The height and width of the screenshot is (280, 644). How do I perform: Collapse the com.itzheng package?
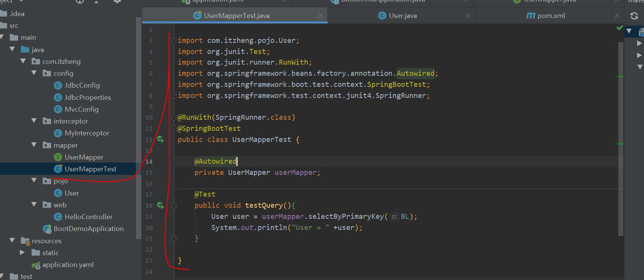(23, 61)
